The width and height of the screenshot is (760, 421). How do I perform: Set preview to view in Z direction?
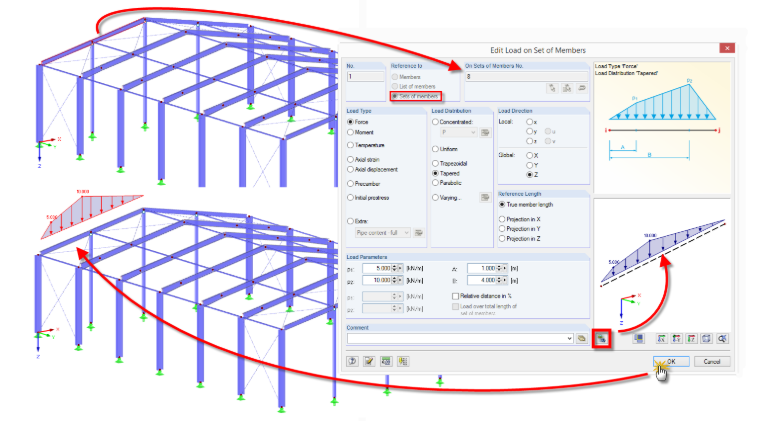pos(692,339)
